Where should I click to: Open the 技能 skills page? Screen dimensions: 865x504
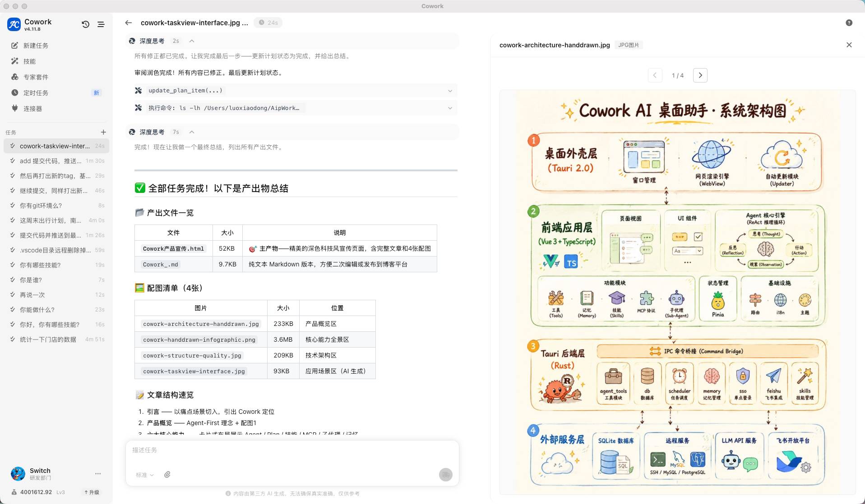click(56, 61)
